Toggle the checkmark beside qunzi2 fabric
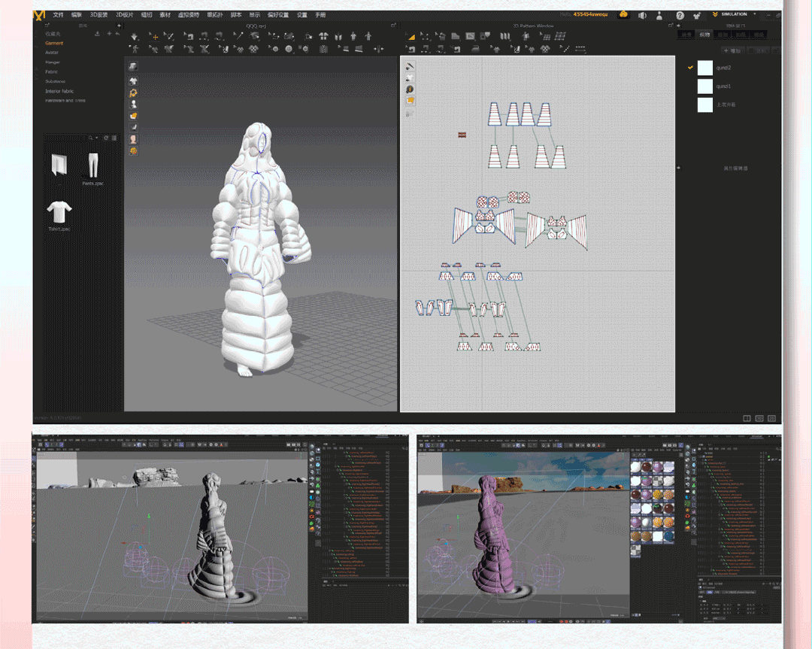The image size is (812, 649). (689, 68)
